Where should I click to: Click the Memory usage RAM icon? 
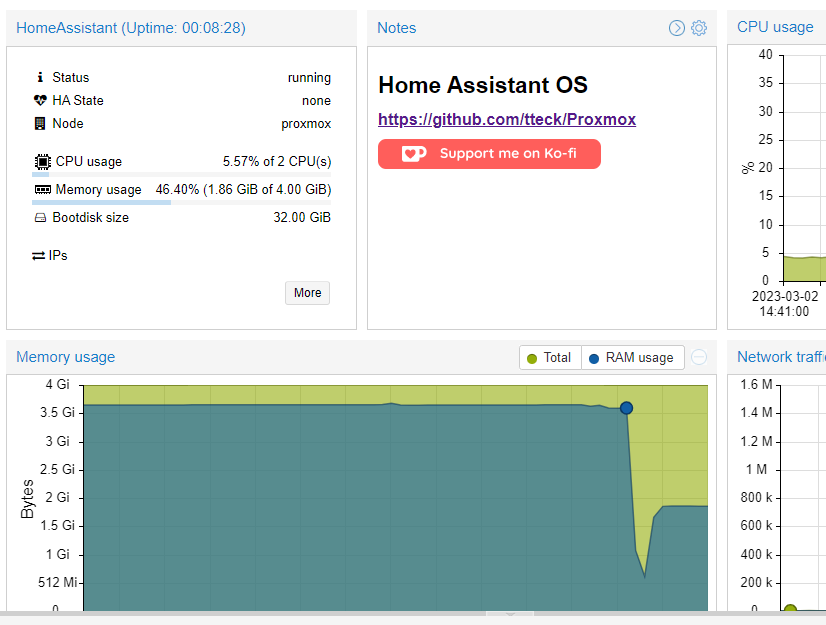[43, 189]
